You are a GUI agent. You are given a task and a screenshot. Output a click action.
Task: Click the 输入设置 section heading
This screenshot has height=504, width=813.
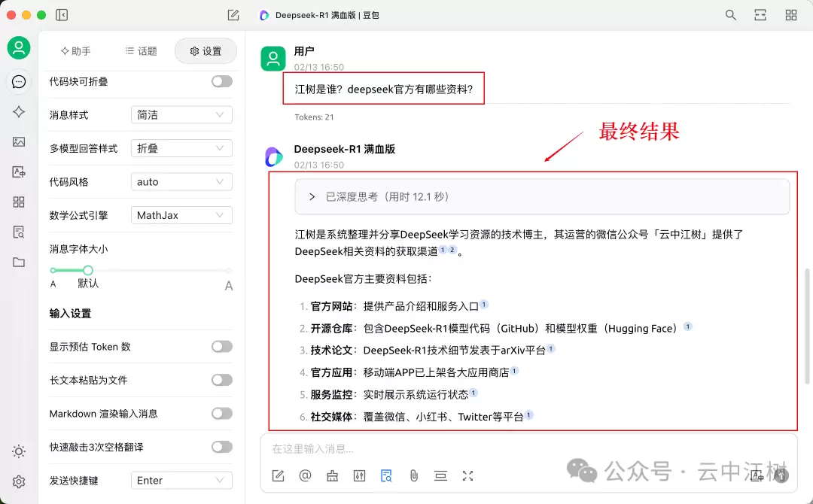pos(70,314)
